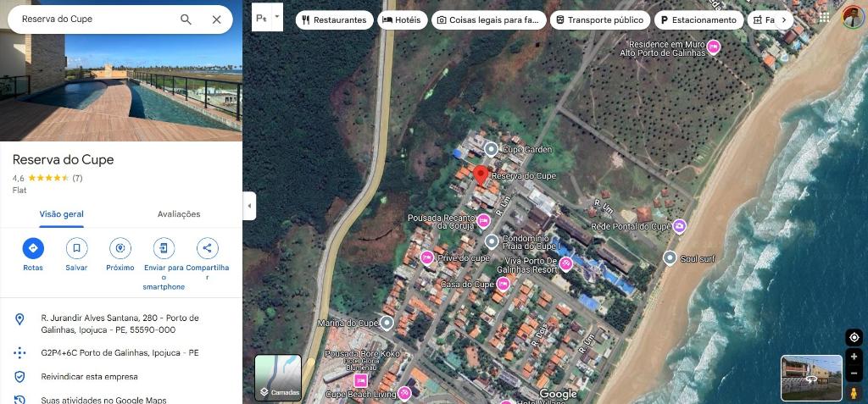Show more category chips with arrow
This screenshot has width=868, height=404.
(784, 20)
